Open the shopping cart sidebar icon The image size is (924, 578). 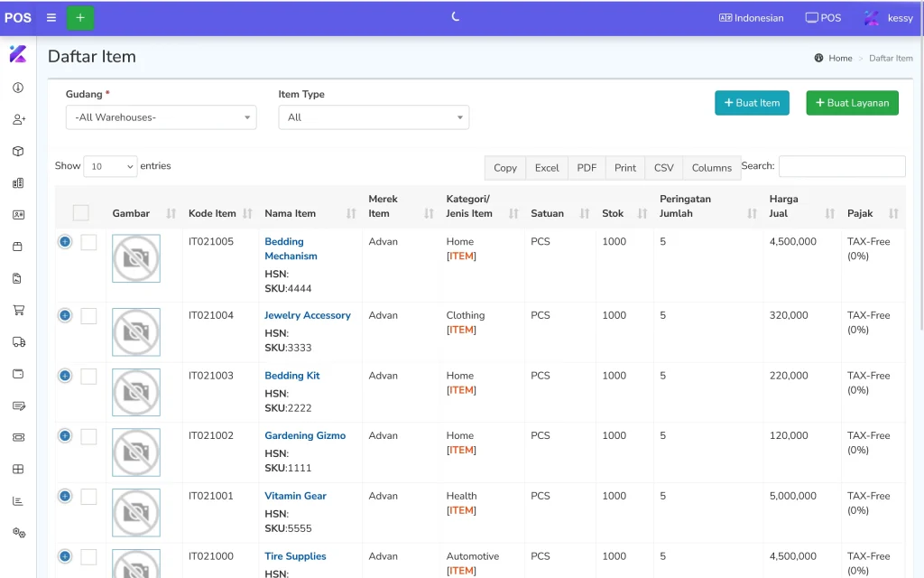pos(18,310)
